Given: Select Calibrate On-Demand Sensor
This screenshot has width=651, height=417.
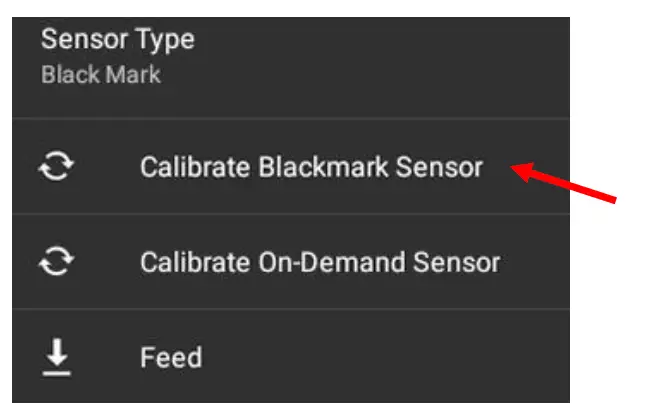Looking at the screenshot, I should pyautogui.click(x=319, y=263).
